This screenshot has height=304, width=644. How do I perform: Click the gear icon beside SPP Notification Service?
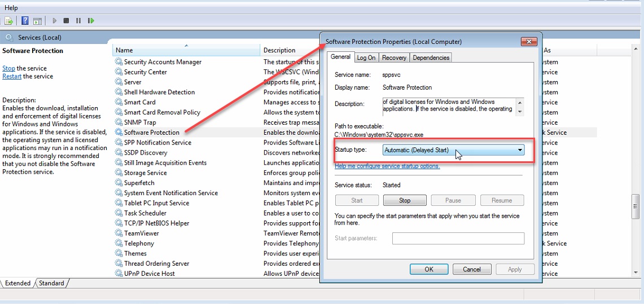[x=119, y=142]
